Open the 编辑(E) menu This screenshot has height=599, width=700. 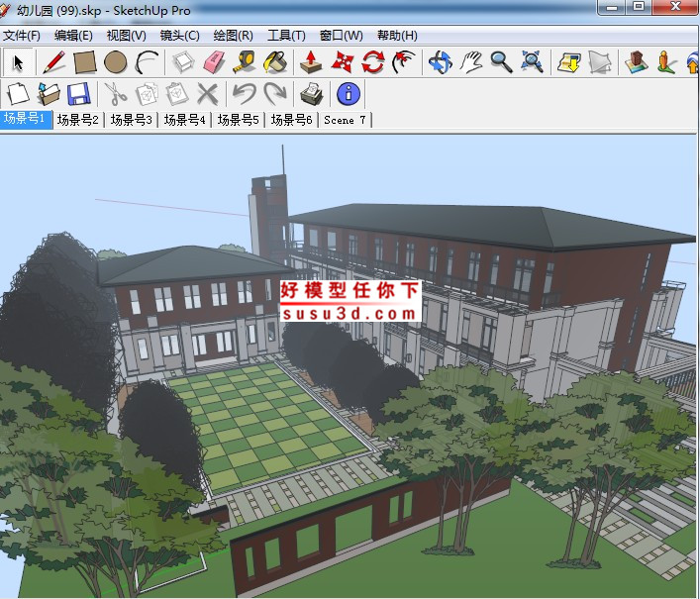tap(73, 36)
